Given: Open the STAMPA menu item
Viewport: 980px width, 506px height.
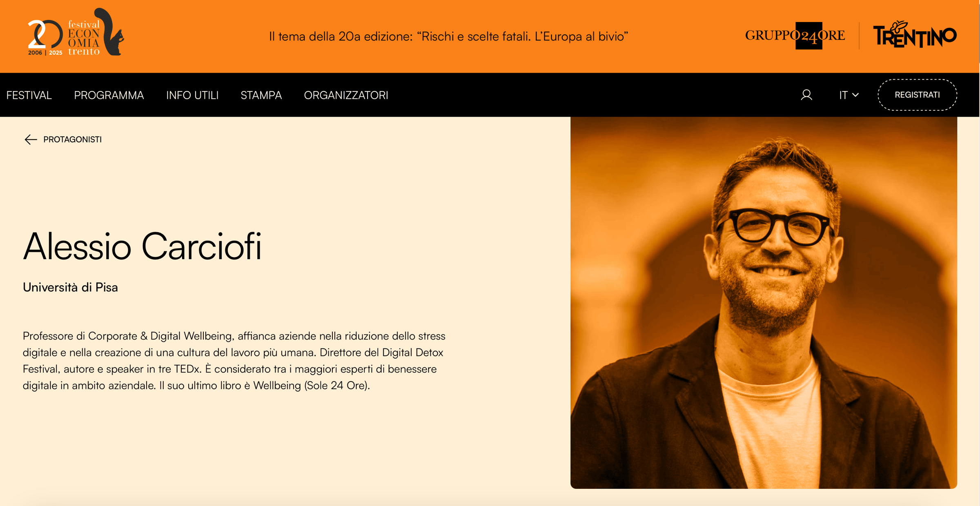Looking at the screenshot, I should coord(261,95).
